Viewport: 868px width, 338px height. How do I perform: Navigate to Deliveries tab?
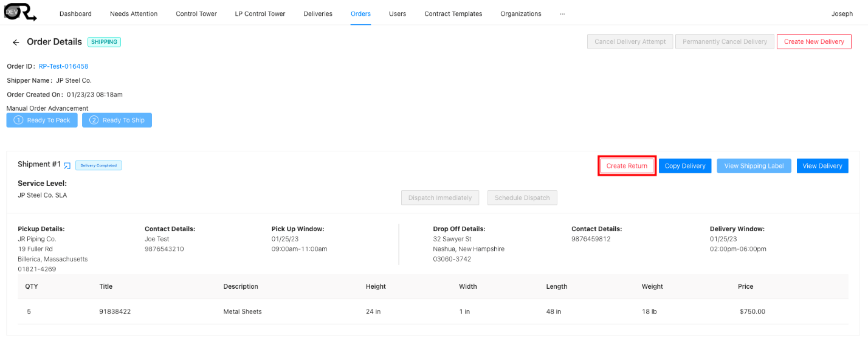click(x=318, y=13)
